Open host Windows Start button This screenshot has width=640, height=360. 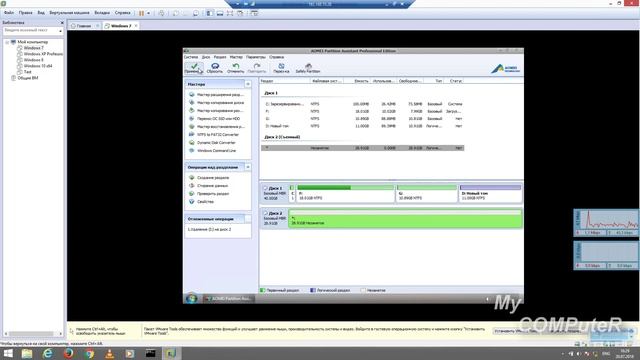point(8,353)
